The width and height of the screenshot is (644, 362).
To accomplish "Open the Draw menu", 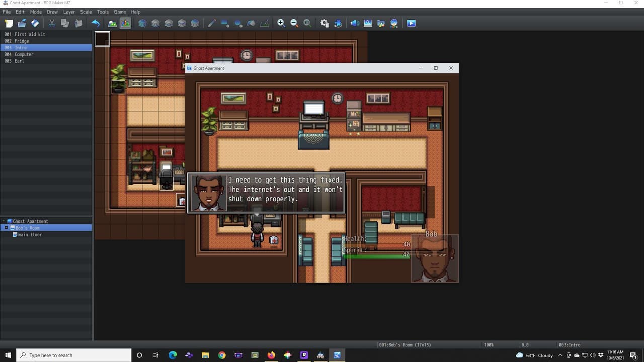I will [52, 12].
